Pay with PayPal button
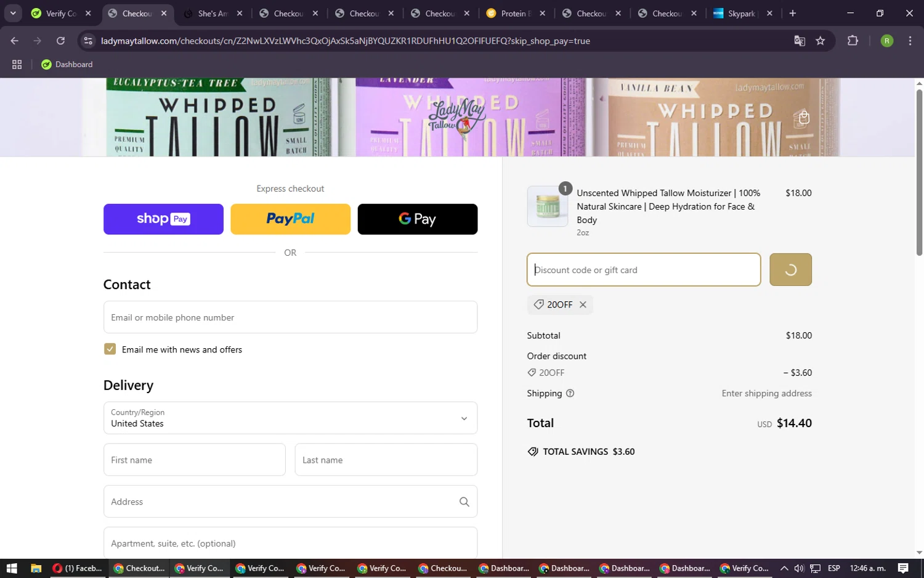 point(290,219)
